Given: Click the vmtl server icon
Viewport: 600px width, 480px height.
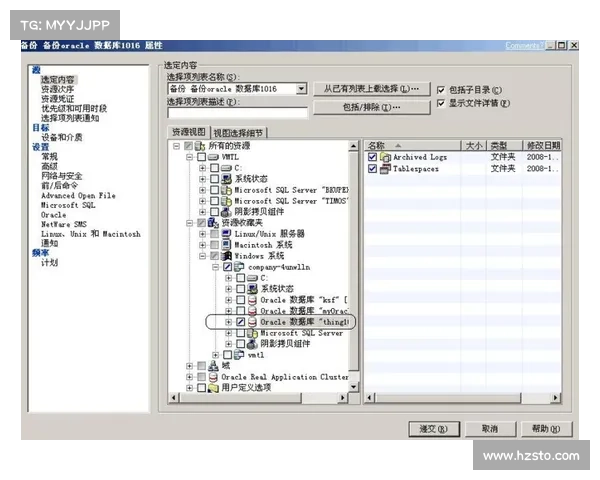Looking at the screenshot, I should pyautogui.click(x=239, y=355).
